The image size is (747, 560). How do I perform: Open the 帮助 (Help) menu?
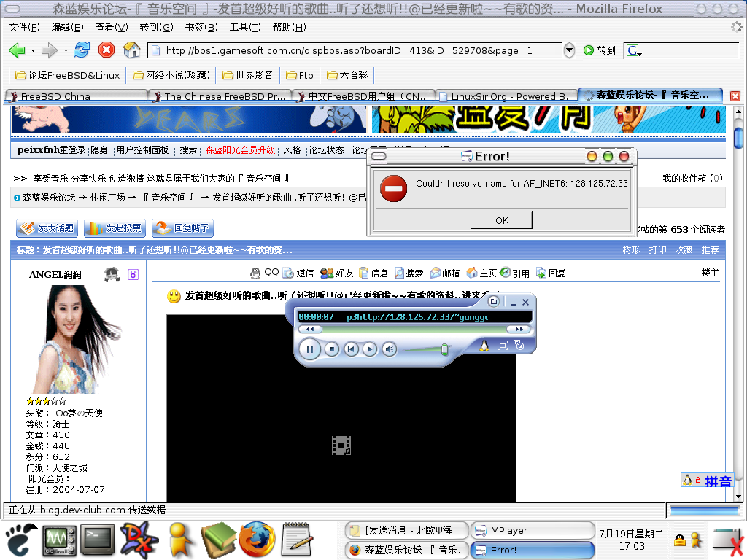click(x=289, y=27)
